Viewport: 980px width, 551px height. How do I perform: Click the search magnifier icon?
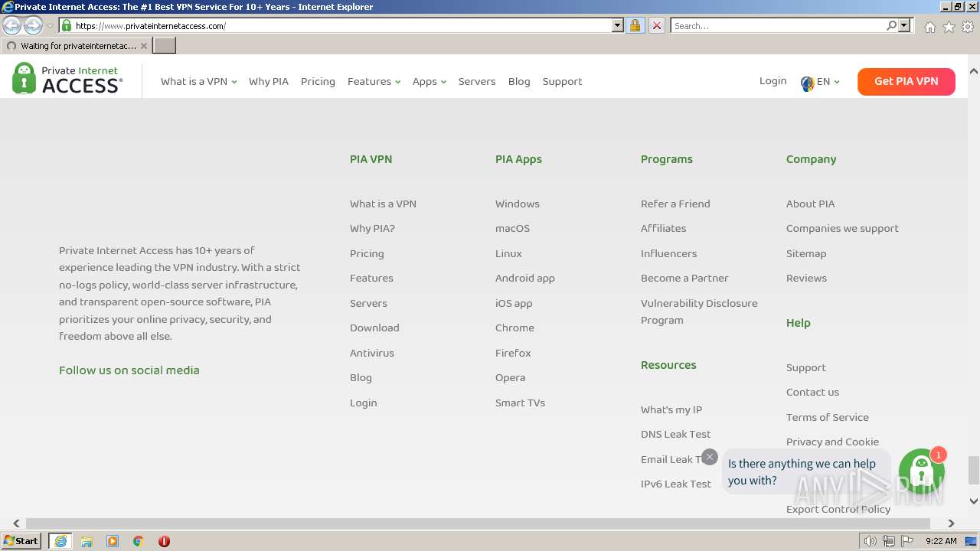[892, 25]
